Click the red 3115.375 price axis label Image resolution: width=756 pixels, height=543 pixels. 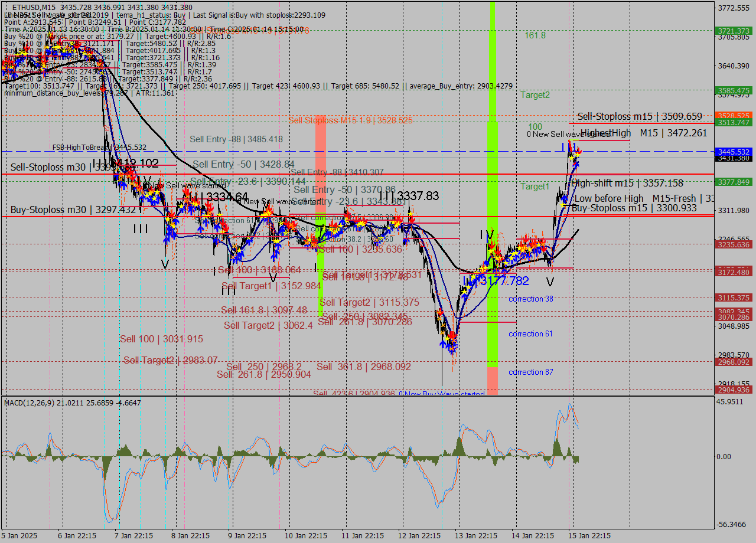[x=733, y=297]
